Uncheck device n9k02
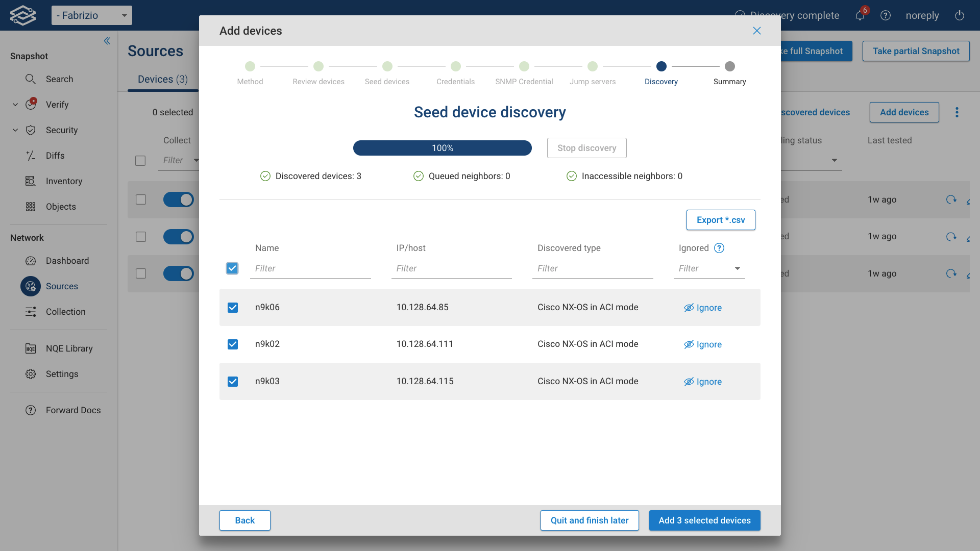980x551 pixels. 233,344
